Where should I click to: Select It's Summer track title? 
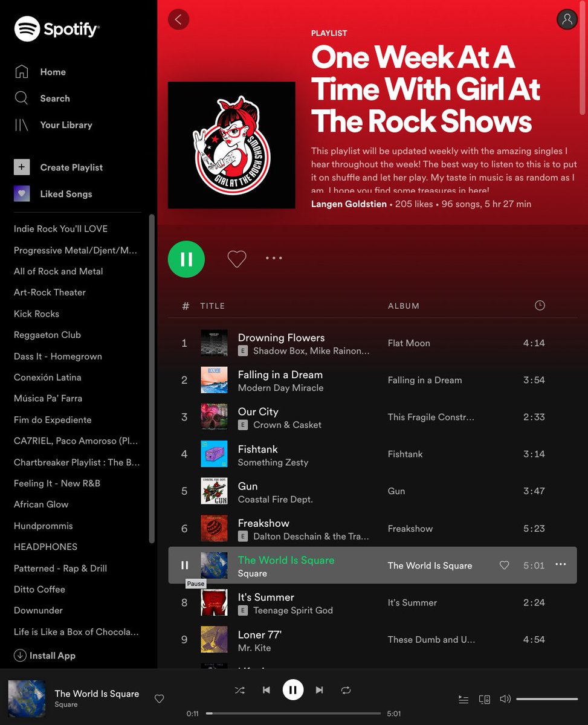point(266,598)
